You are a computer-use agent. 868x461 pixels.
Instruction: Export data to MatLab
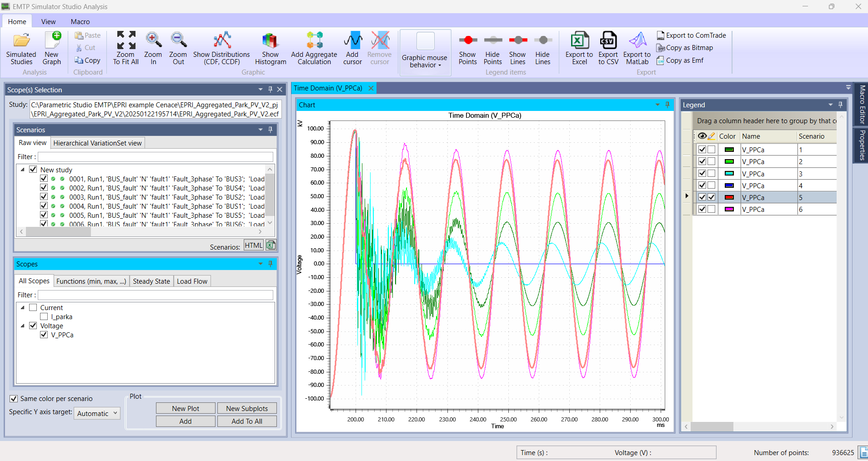coord(637,47)
